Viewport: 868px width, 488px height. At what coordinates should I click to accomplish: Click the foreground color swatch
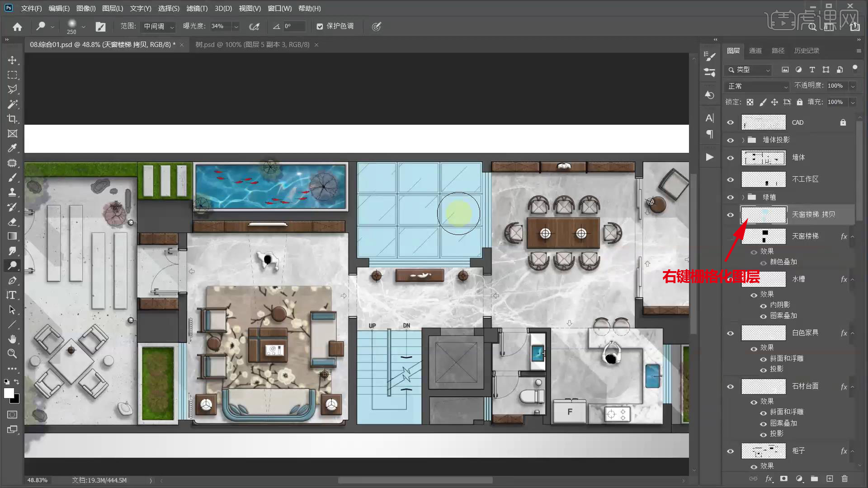coord(9,393)
